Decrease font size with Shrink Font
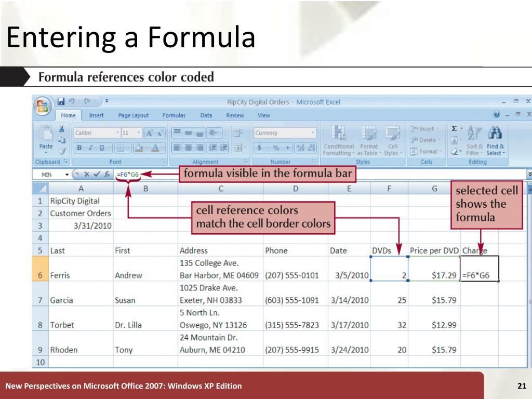 tap(160, 133)
